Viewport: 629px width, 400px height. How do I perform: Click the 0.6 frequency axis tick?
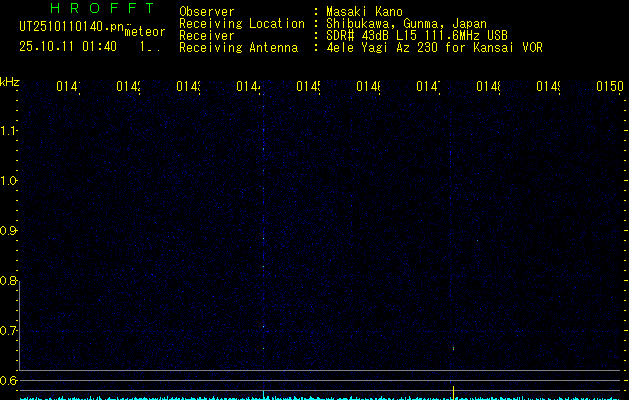click(9, 381)
